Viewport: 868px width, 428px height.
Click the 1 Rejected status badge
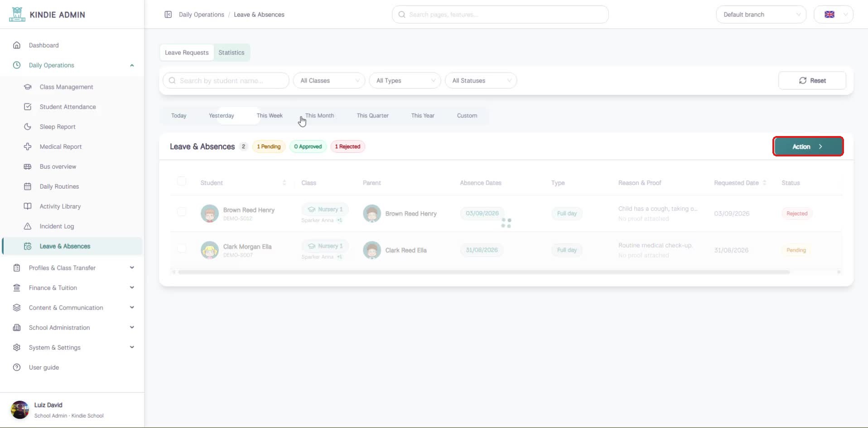[347, 146]
